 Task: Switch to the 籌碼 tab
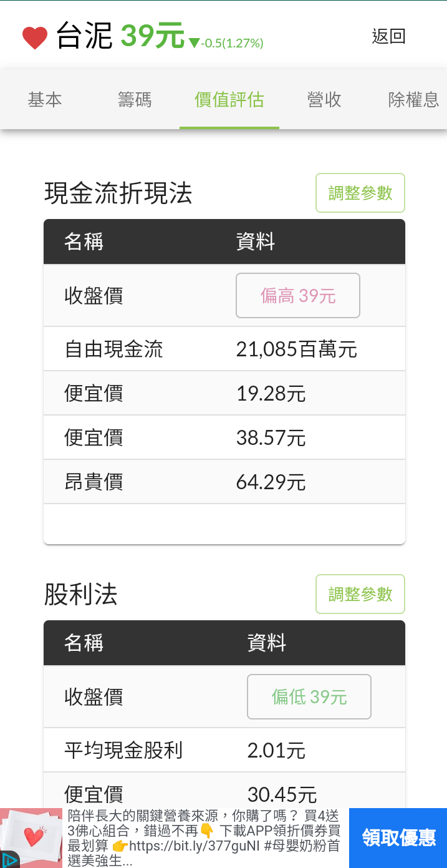pyautogui.click(x=135, y=100)
